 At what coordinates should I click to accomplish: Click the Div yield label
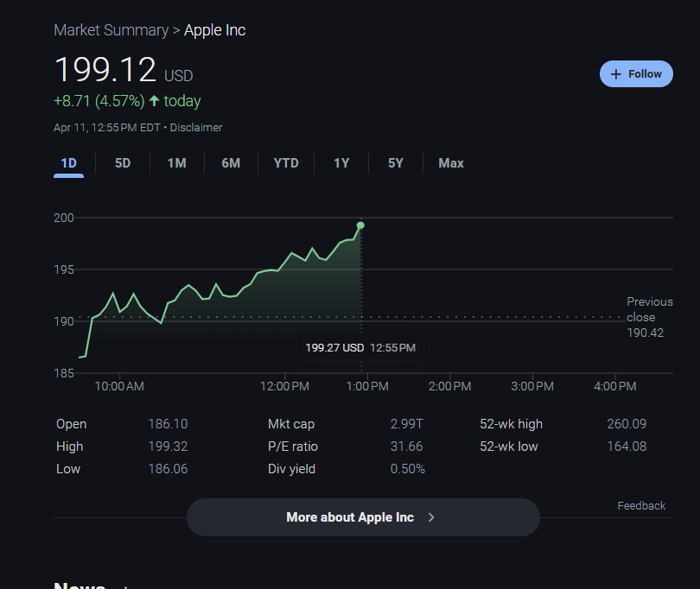(x=291, y=469)
